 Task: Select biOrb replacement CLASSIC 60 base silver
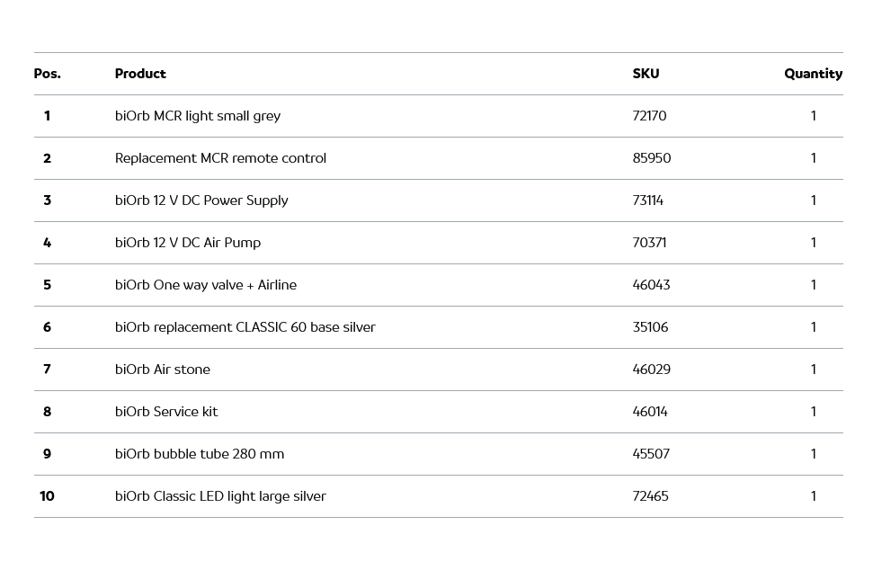click(245, 327)
